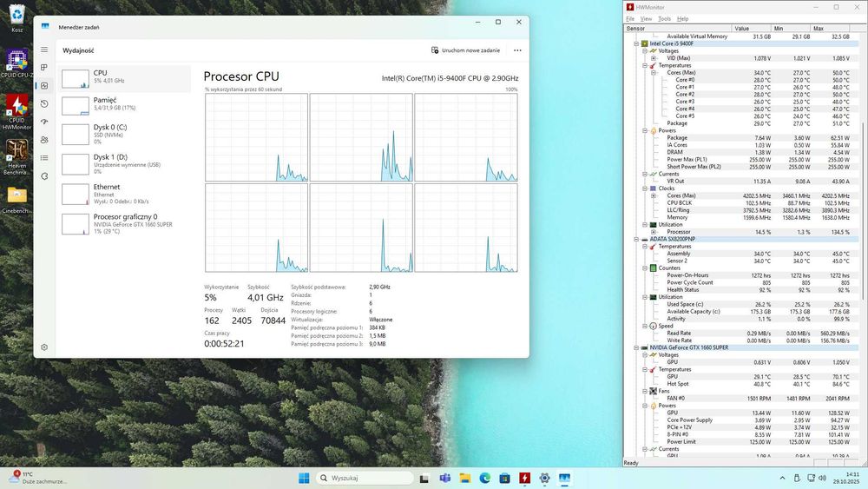Click the Speed category icon in HWMonitor

(x=654, y=327)
